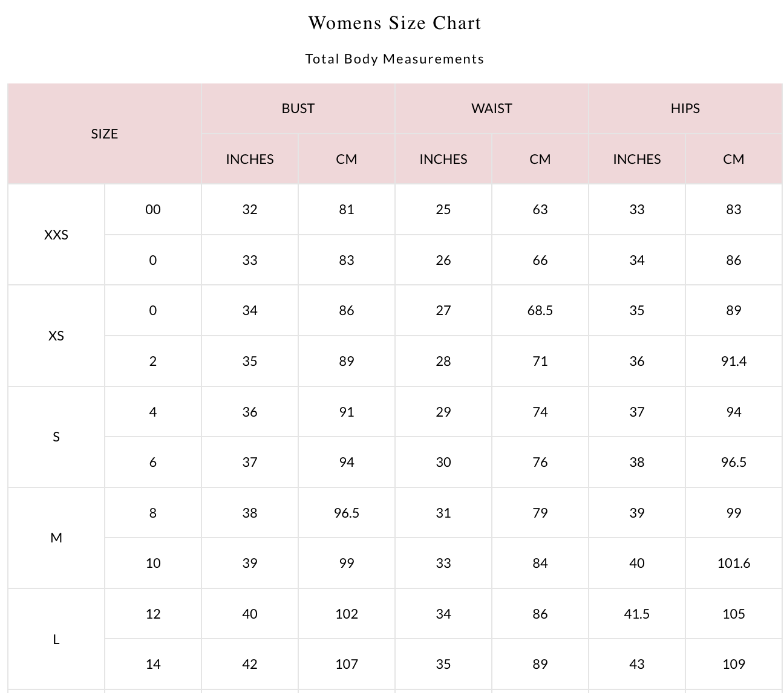
Task: Select numeric size 0 in the XXS group
Action: pyautogui.click(x=153, y=260)
